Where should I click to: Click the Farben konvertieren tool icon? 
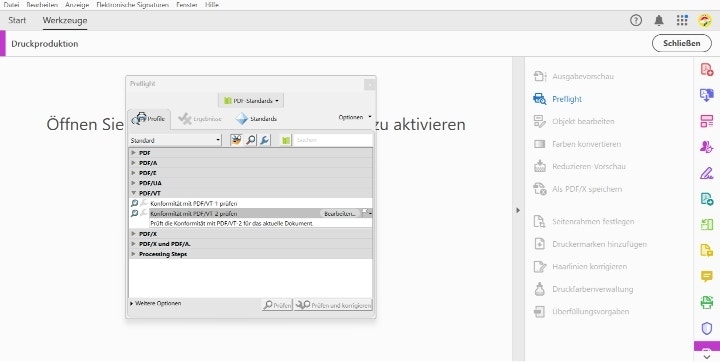pos(540,144)
